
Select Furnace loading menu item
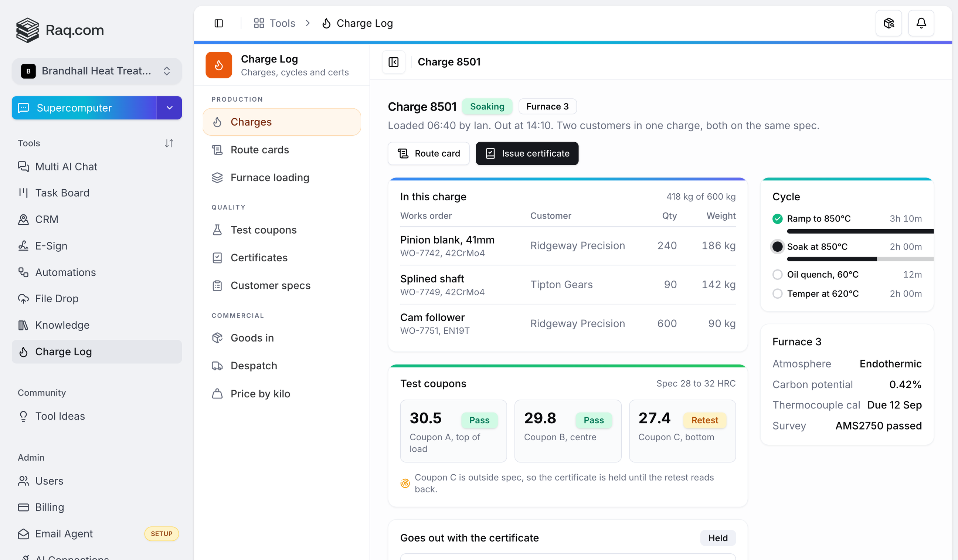(x=282, y=177)
